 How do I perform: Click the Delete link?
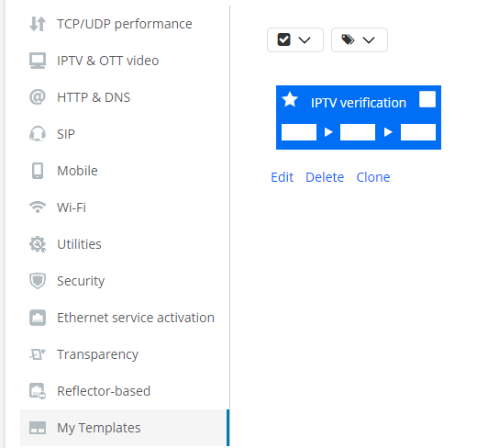(325, 177)
